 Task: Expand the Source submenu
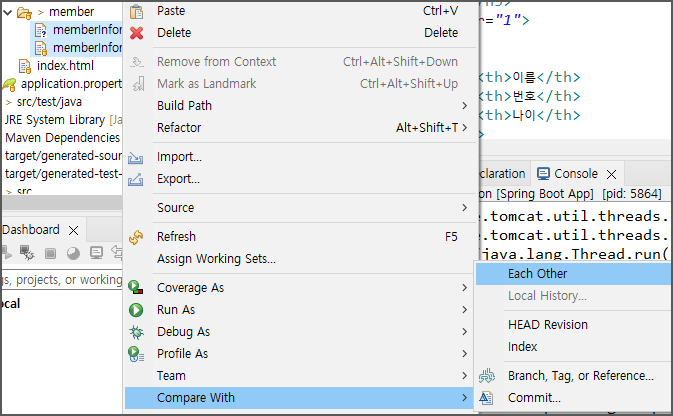464,208
